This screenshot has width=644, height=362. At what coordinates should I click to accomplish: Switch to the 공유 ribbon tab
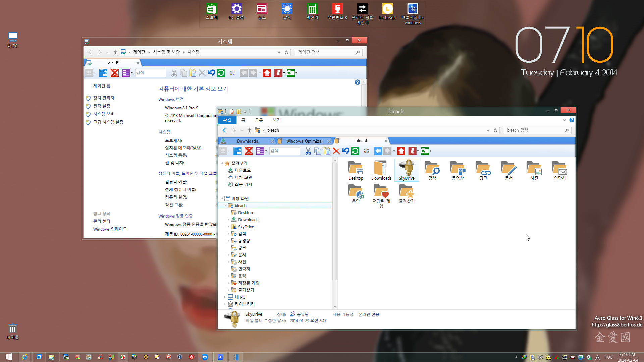(x=259, y=120)
